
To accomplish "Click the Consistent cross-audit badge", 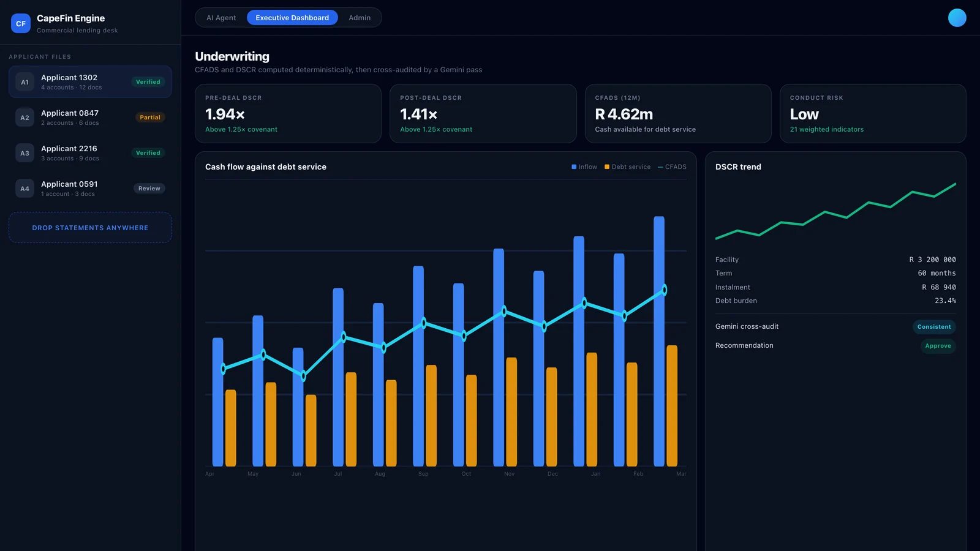I will 934,327.
